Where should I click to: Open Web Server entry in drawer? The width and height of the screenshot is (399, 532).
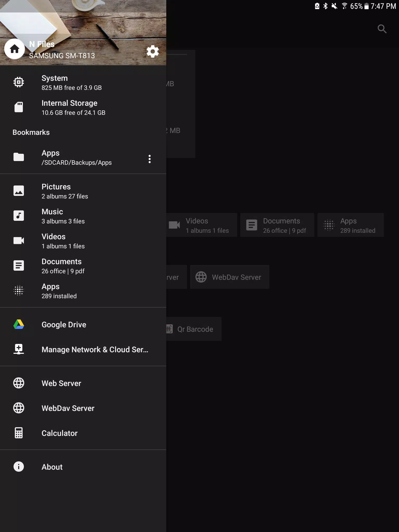tap(83, 383)
